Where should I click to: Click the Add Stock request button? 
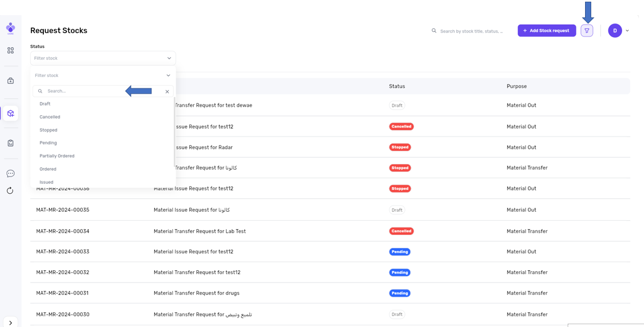546,31
